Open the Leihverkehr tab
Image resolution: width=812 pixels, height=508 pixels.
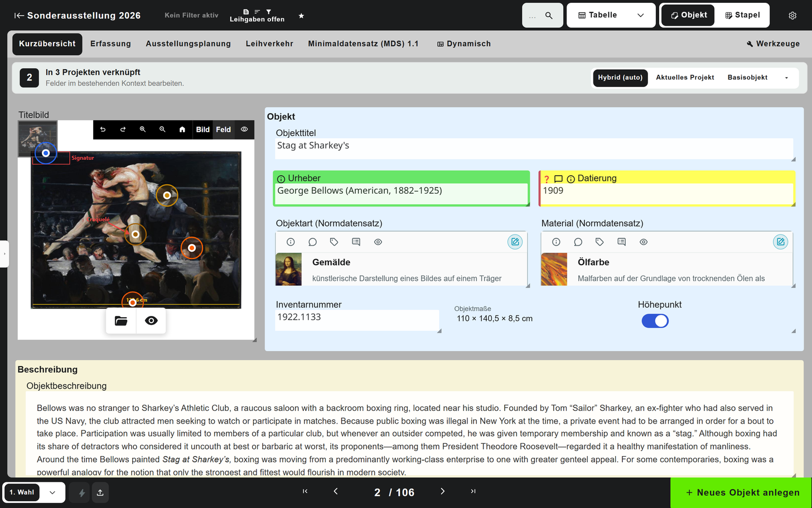(x=269, y=44)
